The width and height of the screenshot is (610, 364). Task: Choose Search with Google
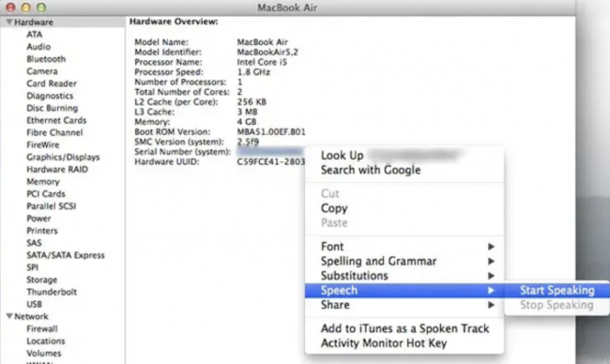pyautogui.click(x=404, y=170)
